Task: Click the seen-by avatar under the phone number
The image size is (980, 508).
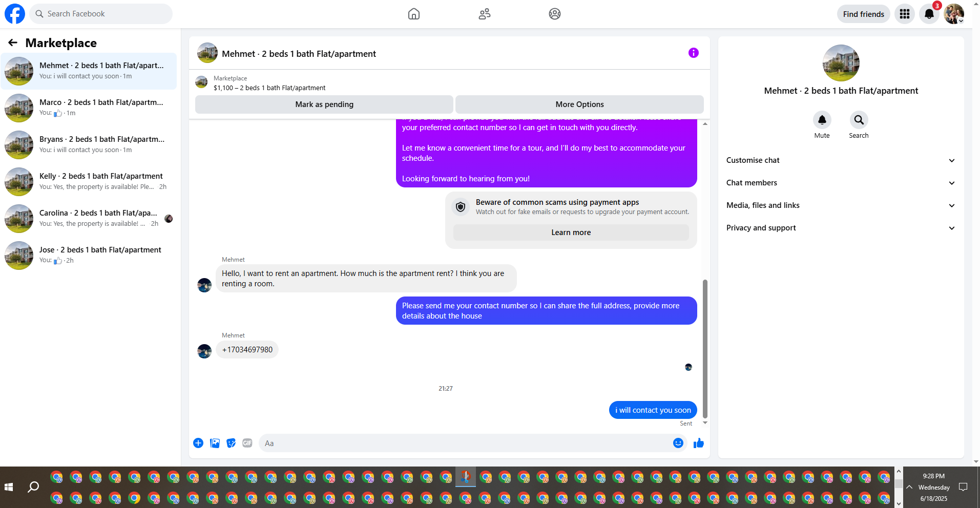Action: pos(689,367)
